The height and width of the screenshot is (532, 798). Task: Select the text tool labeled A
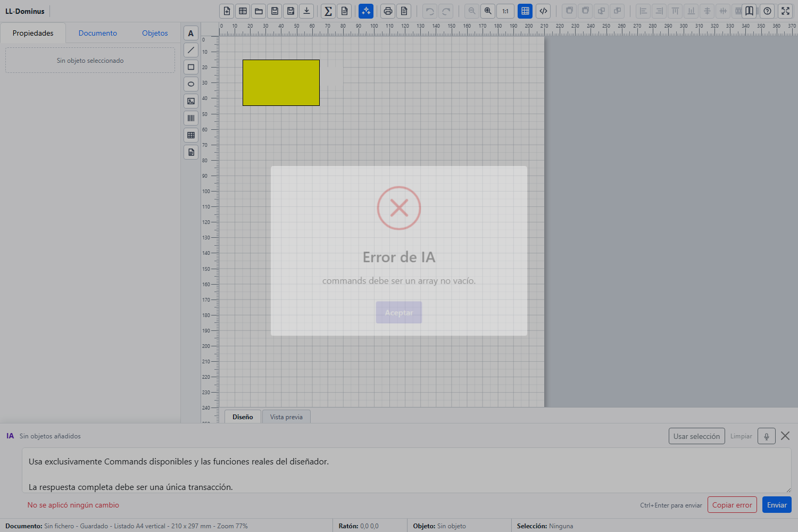point(191,33)
